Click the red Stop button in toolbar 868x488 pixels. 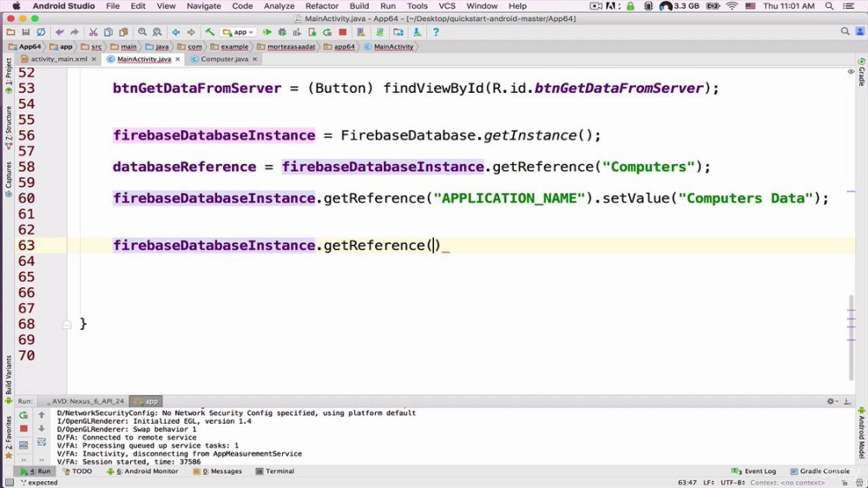click(x=343, y=32)
